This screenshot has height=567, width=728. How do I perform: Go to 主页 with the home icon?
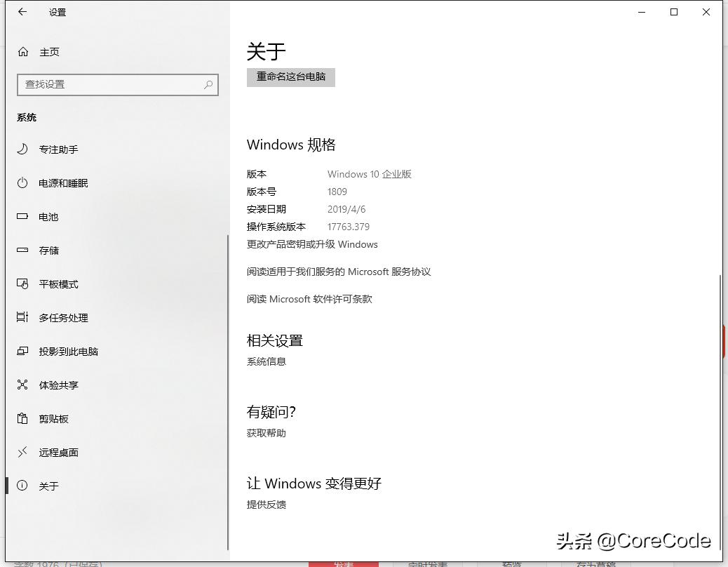coord(48,51)
